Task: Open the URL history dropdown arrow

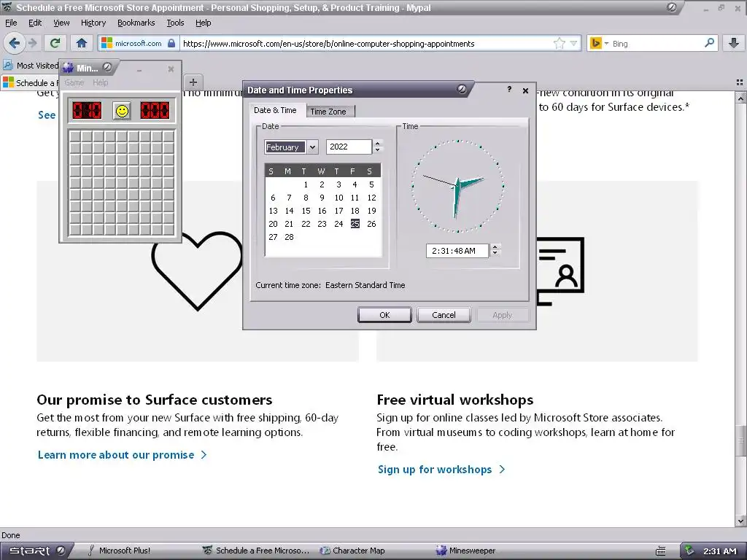Action: click(x=573, y=43)
